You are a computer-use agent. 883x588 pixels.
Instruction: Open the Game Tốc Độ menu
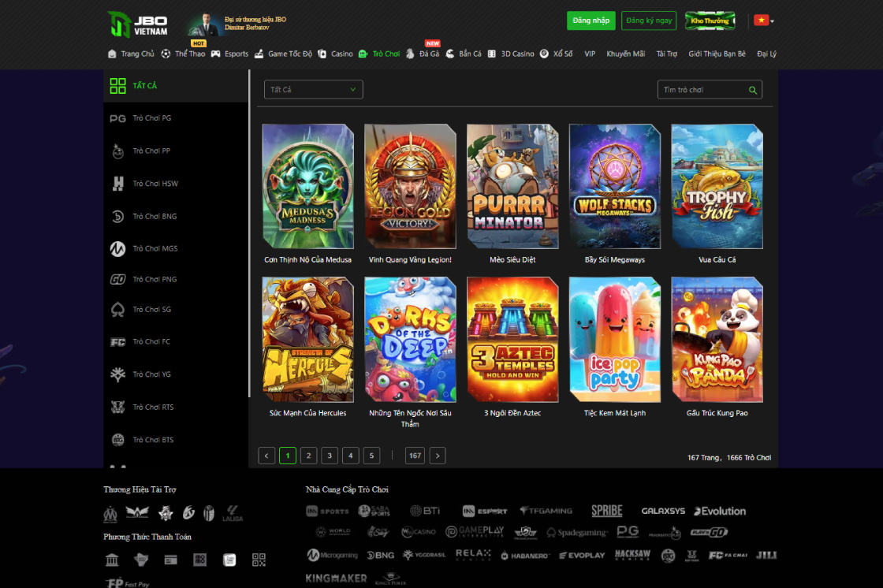[283, 54]
